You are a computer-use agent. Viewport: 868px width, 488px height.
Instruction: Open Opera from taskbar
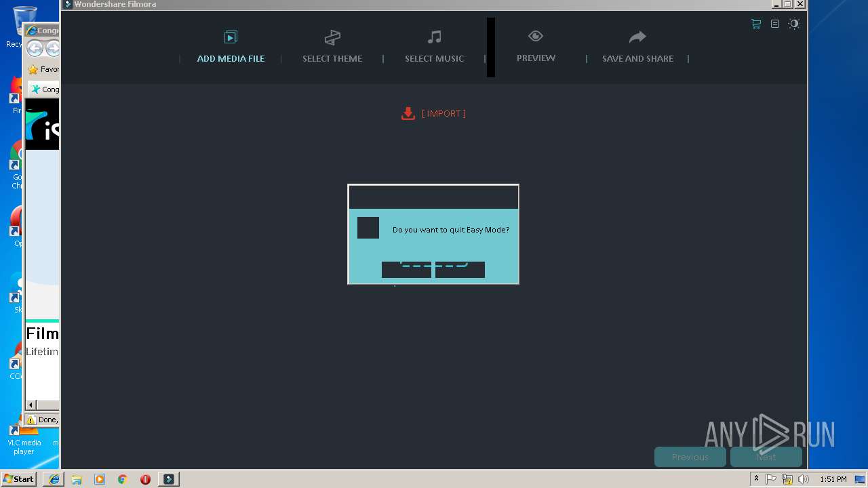(x=145, y=479)
